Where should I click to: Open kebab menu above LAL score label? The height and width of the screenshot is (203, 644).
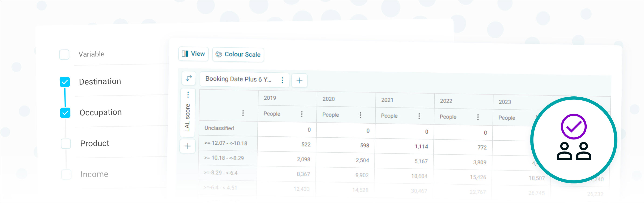tap(188, 95)
